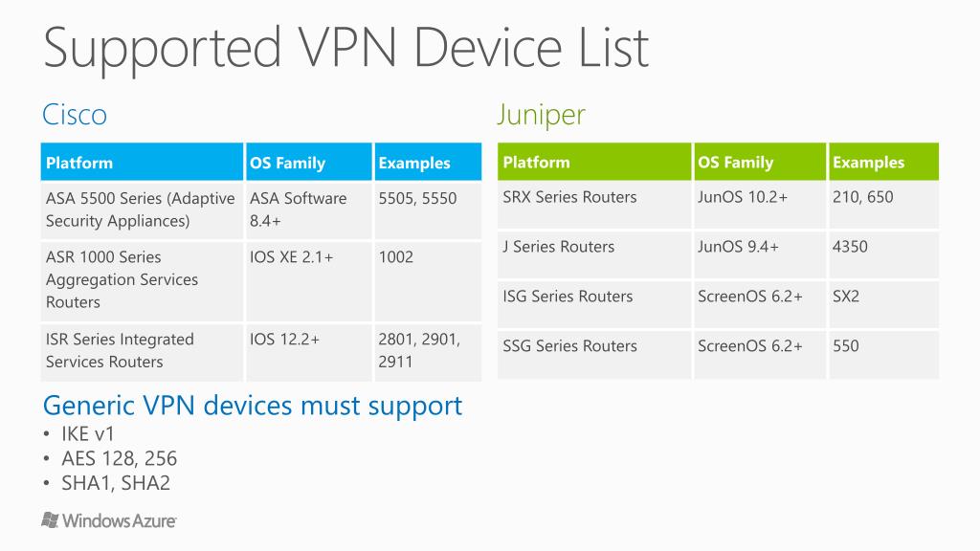Click the JunOS 9.4+ cell
980x551 pixels.
pyautogui.click(x=759, y=254)
